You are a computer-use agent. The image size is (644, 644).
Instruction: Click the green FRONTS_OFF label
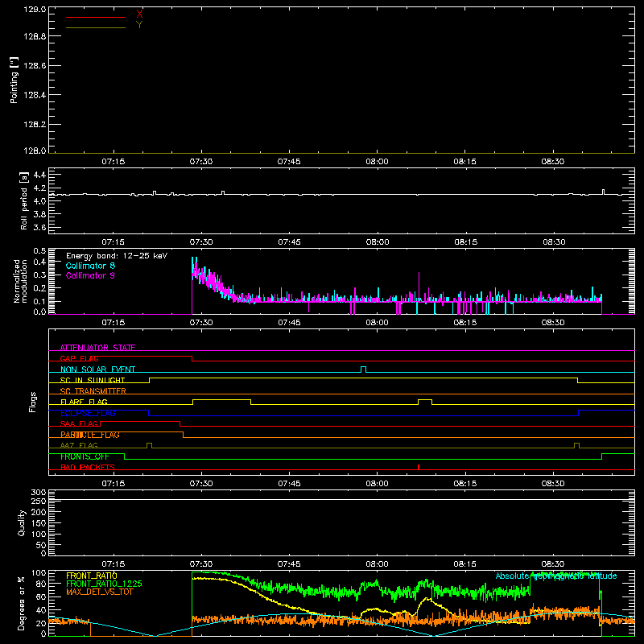click(x=85, y=456)
